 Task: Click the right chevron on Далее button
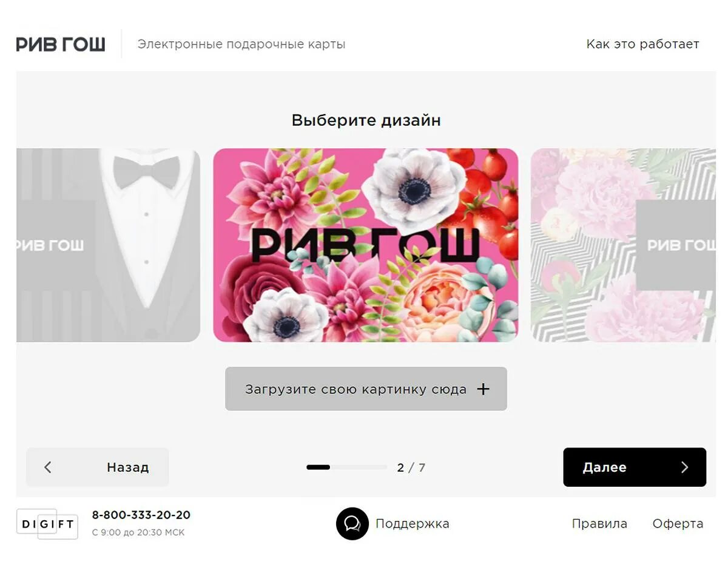pyautogui.click(x=685, y=467)
